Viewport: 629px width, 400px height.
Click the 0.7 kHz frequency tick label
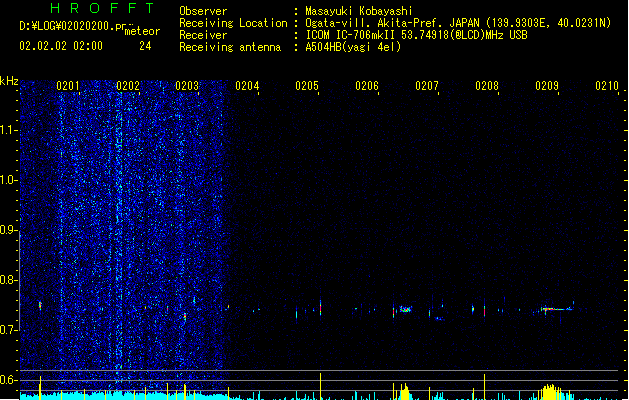click(8, 330)
